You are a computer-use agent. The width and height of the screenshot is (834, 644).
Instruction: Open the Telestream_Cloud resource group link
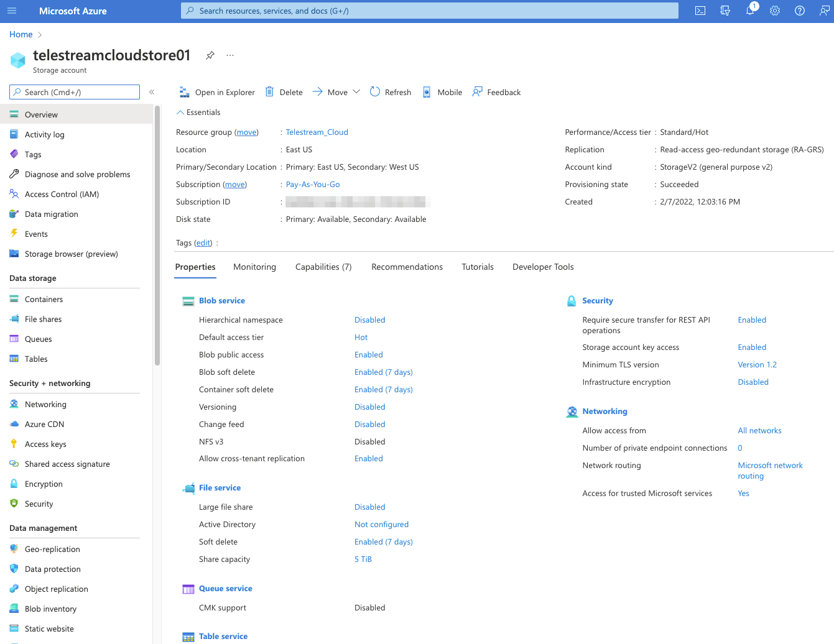317,132
